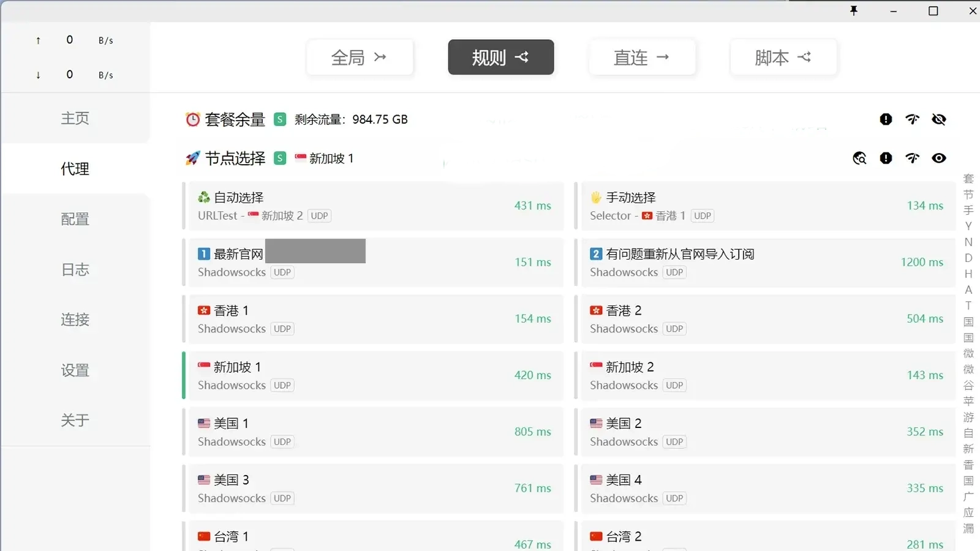Run latency test for 节点选择 group
The image size is (980, 551).
[913, 159]
